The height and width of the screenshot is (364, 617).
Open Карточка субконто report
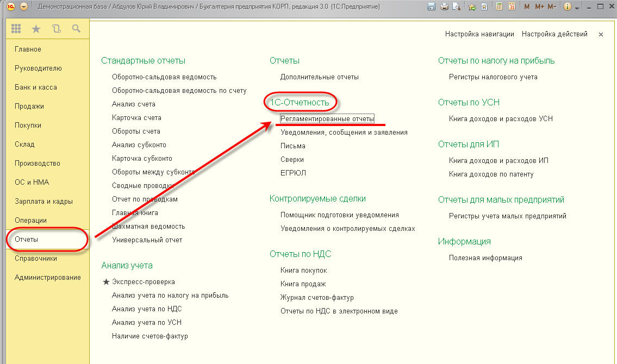[x=142, y=159]
